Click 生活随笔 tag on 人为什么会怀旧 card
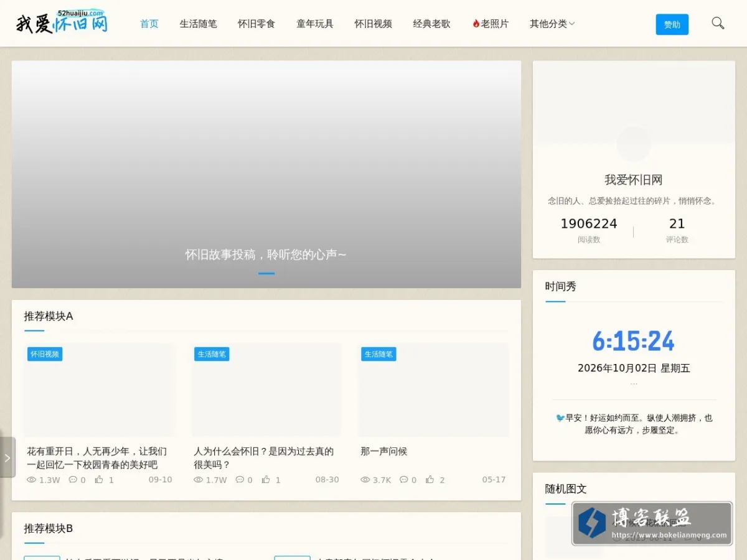The width and height of the screenshot is (747, 560). pos(212,354)
